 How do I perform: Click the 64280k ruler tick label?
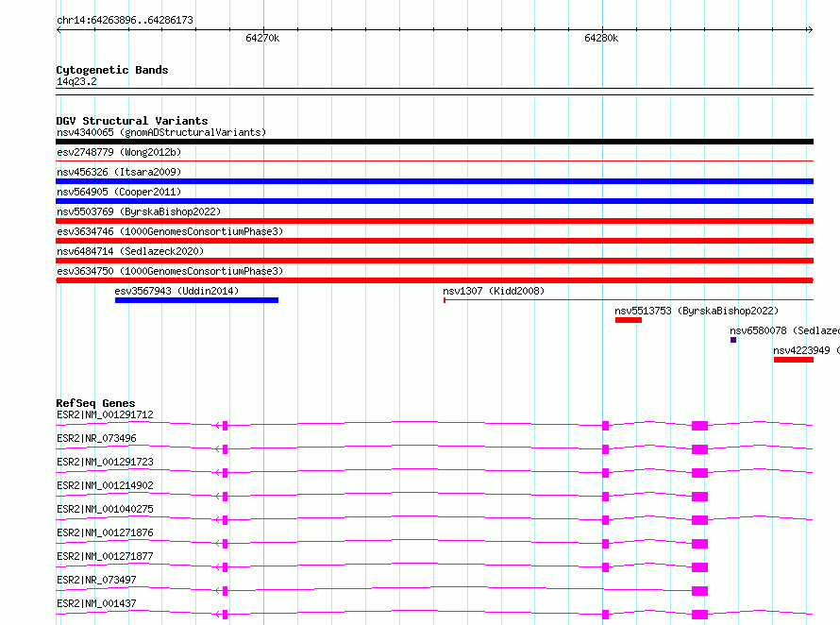601,38
